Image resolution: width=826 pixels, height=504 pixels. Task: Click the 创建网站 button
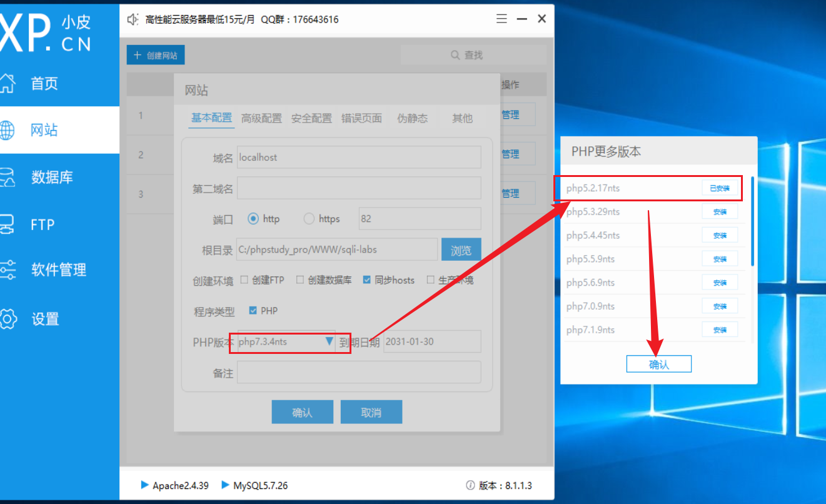click(156, 55)
